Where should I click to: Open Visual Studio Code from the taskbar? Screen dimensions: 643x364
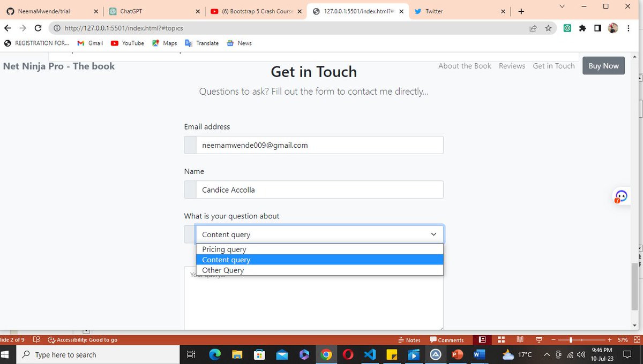[x=370, y=354]
